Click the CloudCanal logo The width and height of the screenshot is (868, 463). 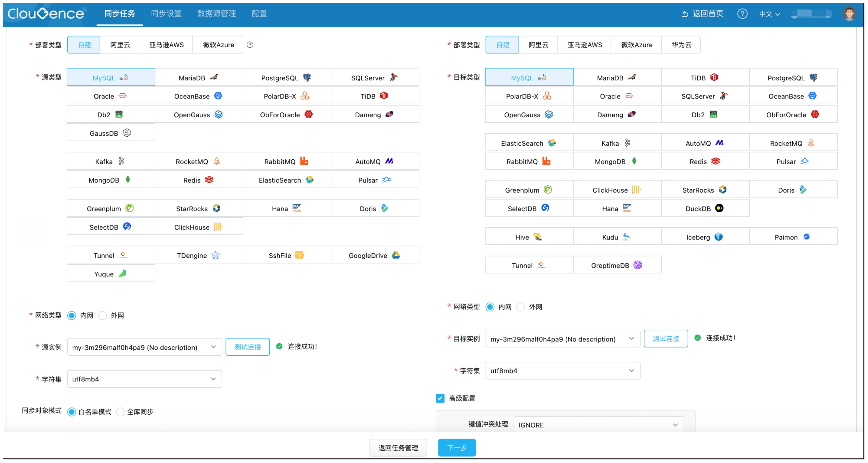[46, 13]
